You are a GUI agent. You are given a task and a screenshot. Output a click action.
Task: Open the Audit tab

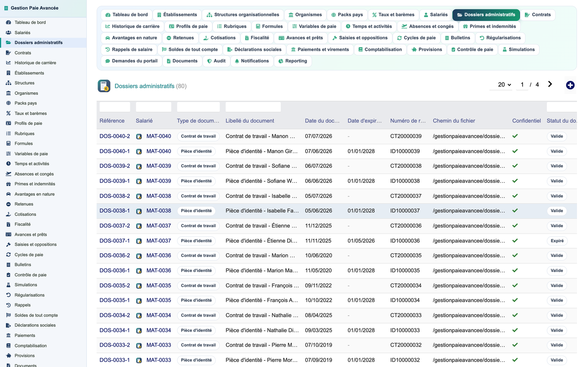coord(216,61)
